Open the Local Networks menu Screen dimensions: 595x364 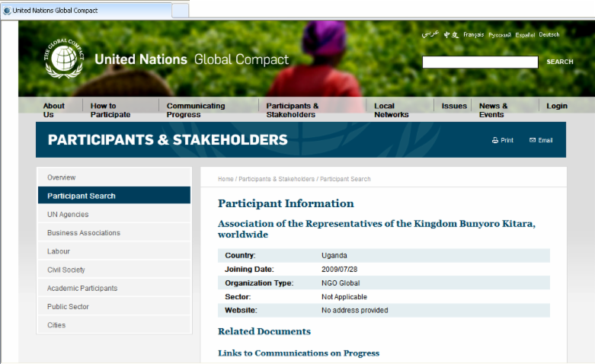[391, 110]
